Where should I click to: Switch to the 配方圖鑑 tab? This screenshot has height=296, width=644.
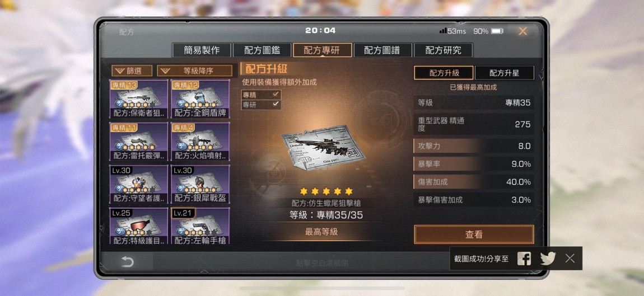pyautogui.click(x=262, y=50)
